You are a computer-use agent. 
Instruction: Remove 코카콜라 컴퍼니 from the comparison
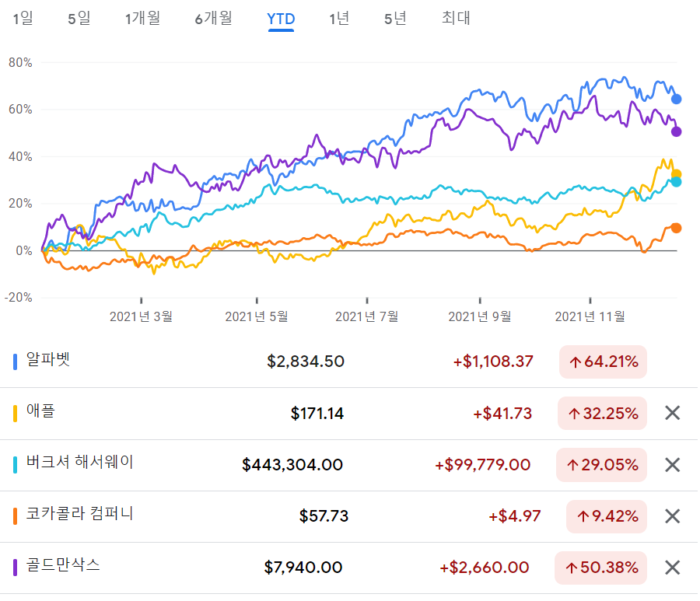(672, 516)
